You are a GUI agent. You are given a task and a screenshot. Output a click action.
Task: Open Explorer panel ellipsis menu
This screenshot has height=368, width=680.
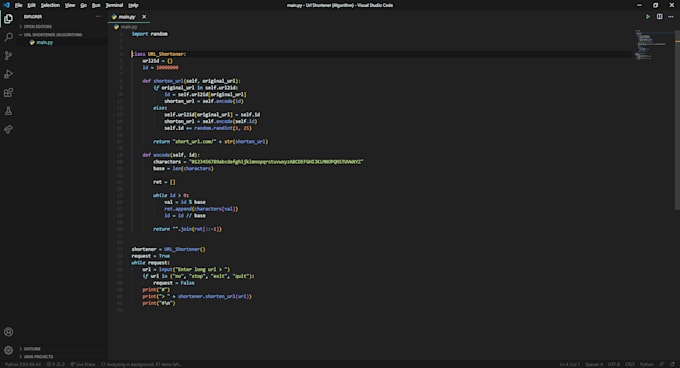98,16
